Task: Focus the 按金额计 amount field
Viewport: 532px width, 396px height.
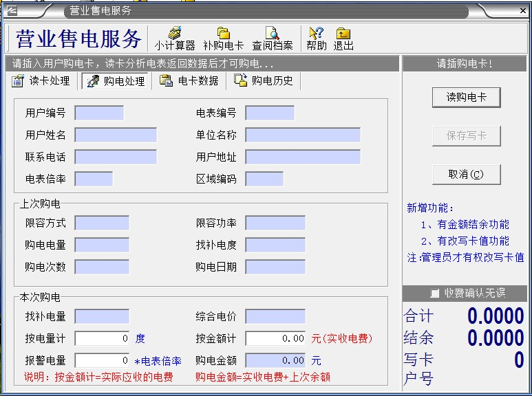Action: [x=275, y=339]
